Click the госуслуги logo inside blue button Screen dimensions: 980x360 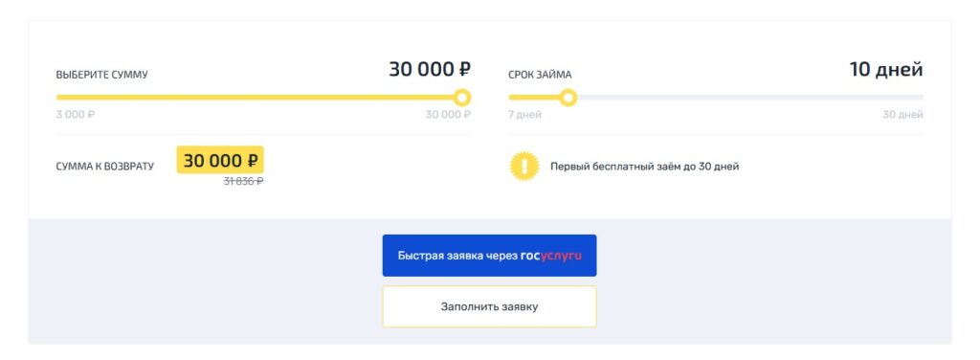(x=550, y=256)
